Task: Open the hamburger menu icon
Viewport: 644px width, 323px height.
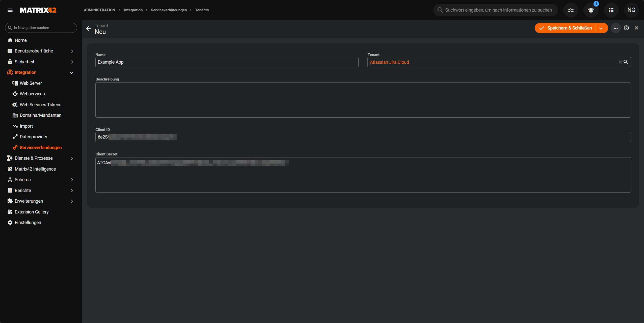Action: point(10,10)
